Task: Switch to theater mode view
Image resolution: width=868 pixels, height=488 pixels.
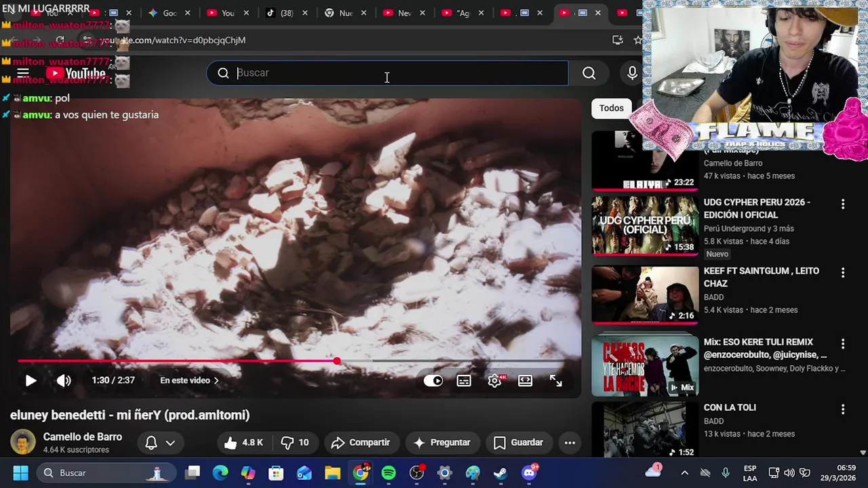Action: pos(526,381)
